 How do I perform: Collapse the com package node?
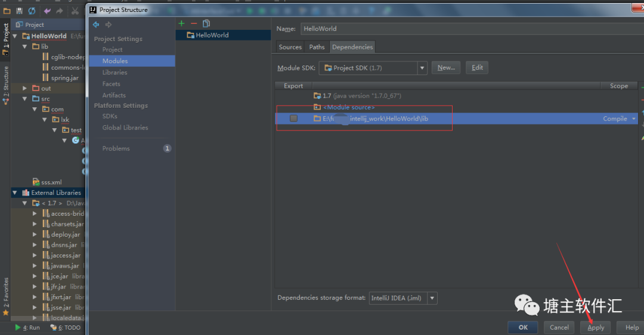(x=35, y=109)
